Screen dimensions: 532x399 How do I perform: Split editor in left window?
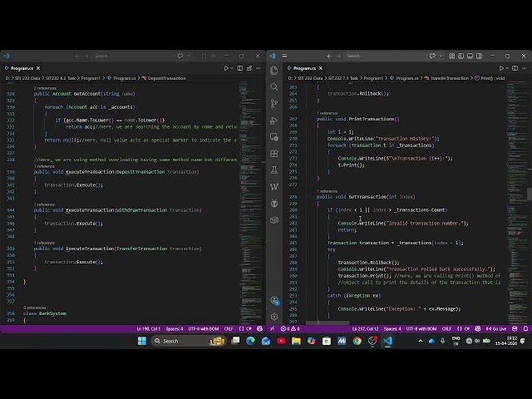[240, 68]
